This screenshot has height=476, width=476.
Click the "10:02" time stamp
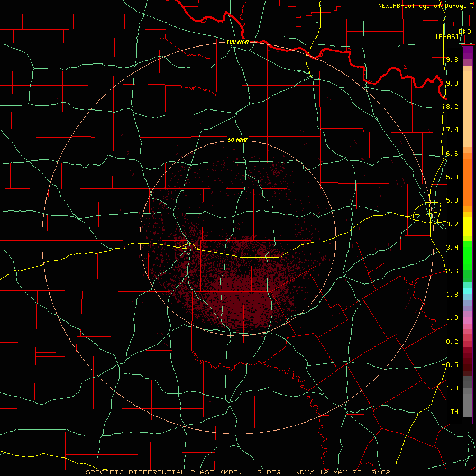[378, 472]
